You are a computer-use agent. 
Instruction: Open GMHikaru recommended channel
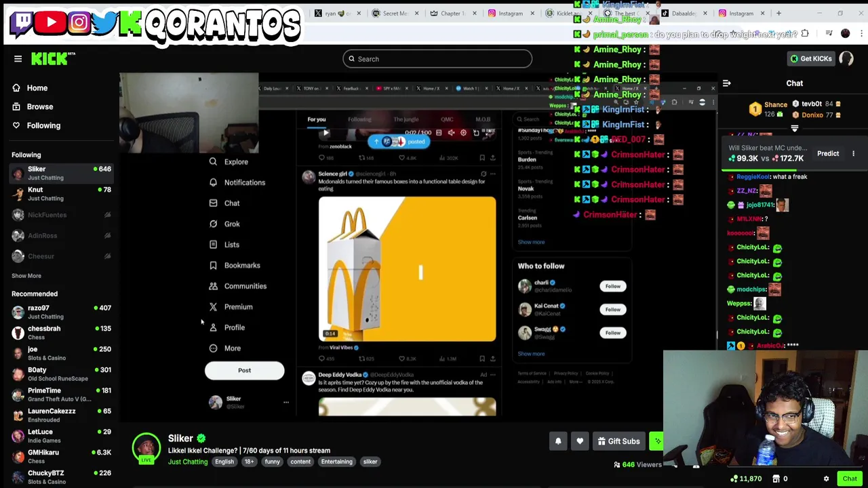[x=61, y=456]
